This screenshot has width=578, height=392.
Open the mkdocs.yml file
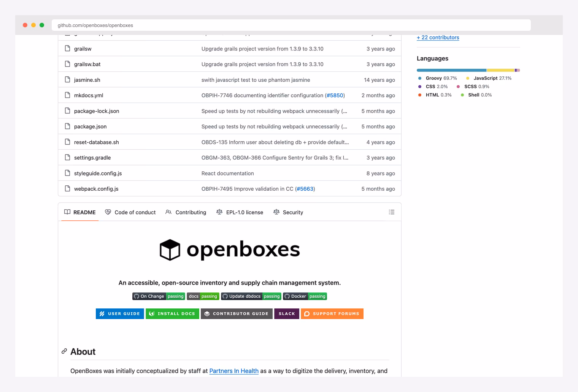click(89, 95)
